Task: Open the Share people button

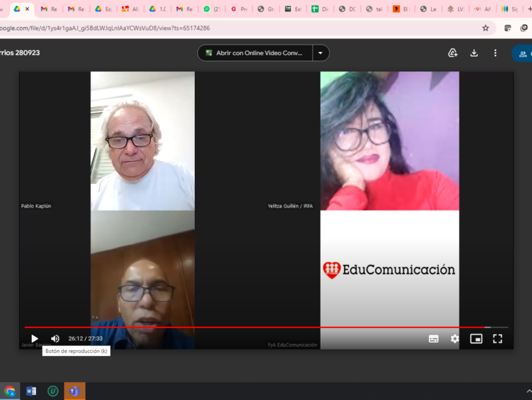Action: pos(523,54)
